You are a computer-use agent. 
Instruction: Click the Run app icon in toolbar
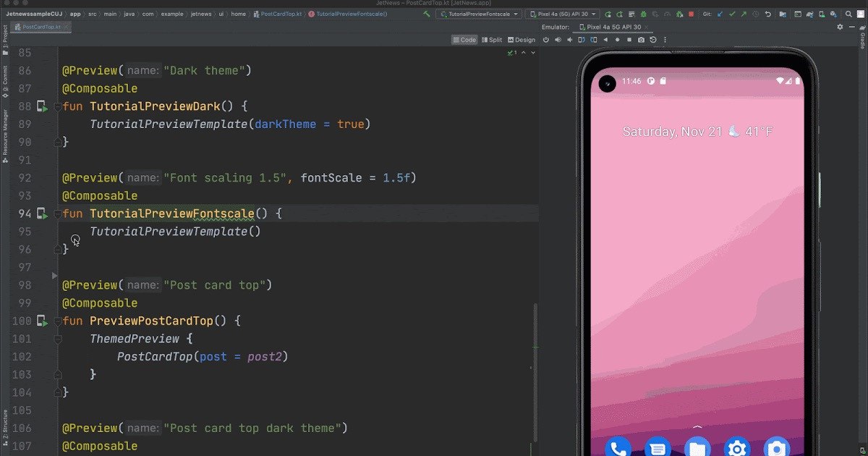[608, 14]
